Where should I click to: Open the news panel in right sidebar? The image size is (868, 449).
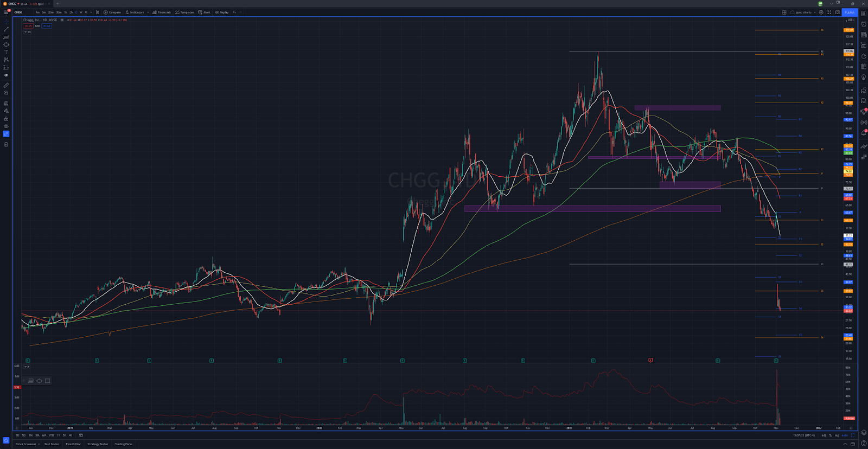coord(864,35)
